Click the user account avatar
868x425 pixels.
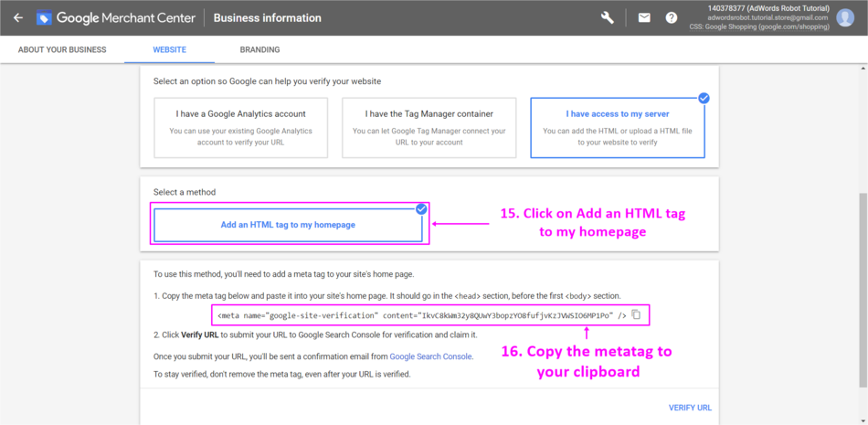(x=845, y=17)
